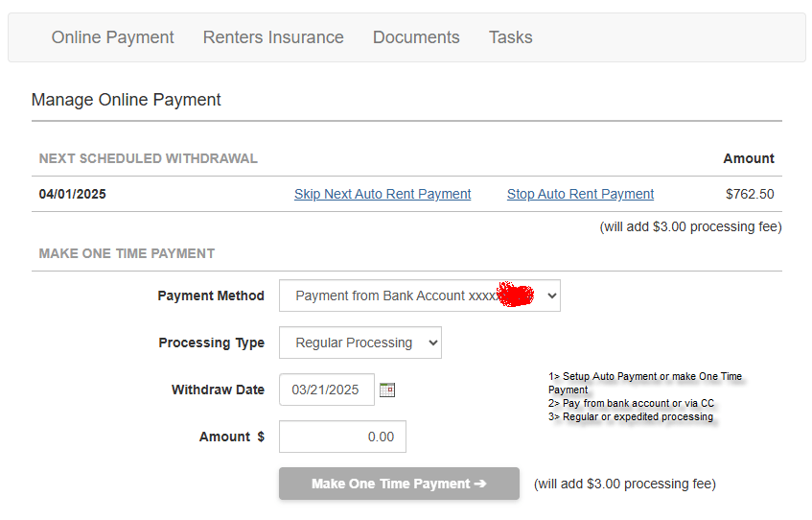Click Skip Next Auto Rent Payment link

pos(383,194)
